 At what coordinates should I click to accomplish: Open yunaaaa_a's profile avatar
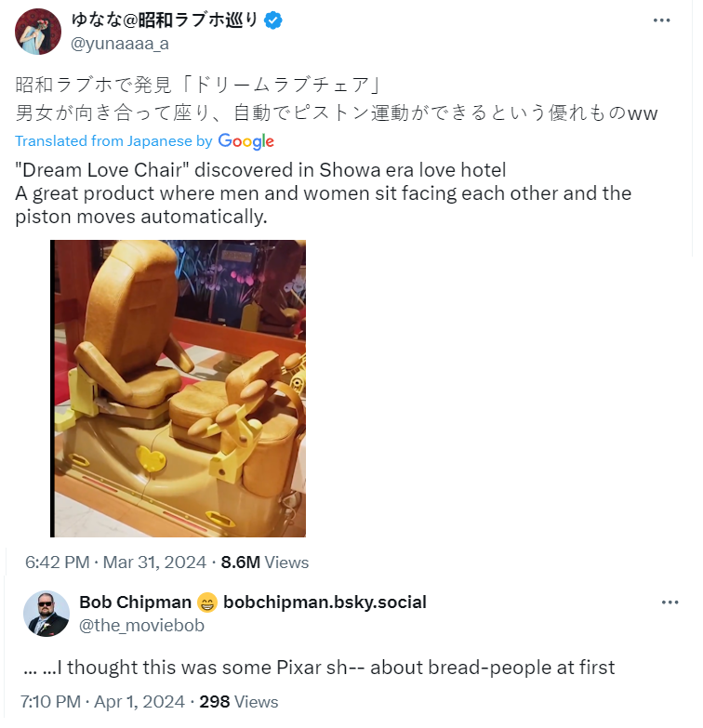38,32
